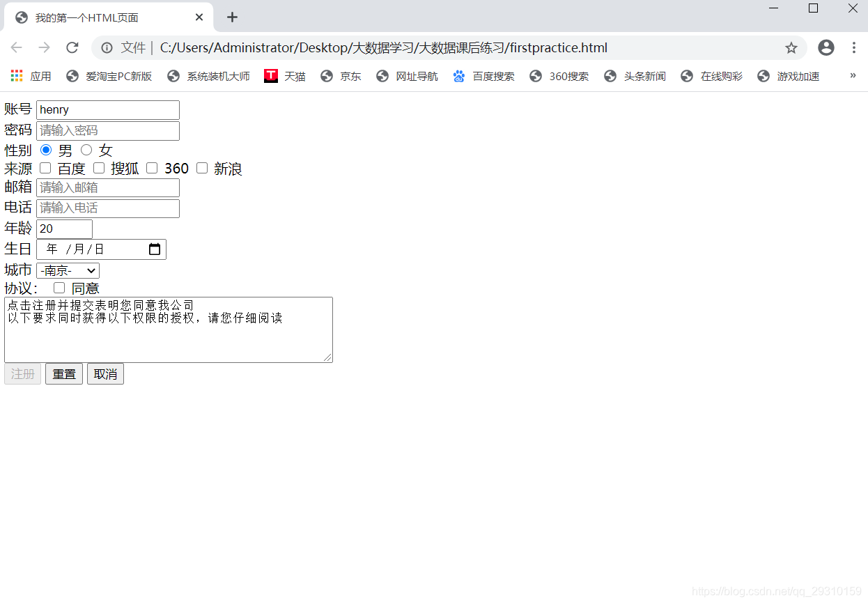The width and height of the screenshot is (868, 604).
Task: Open the 头条新闻 bookmark
Action: coord(635,76)
